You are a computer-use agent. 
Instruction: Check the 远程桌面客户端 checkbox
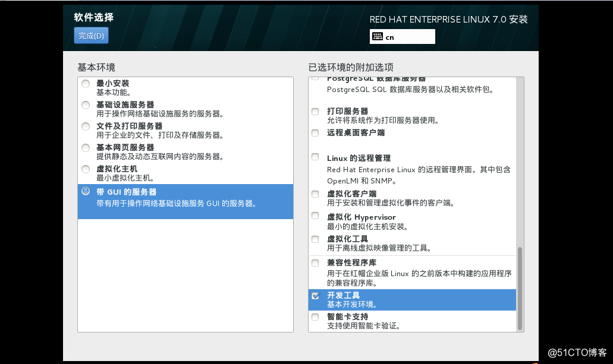[x=315, y=133]
